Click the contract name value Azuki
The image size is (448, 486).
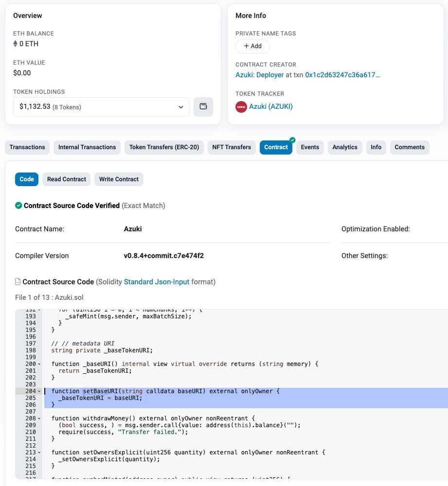133,229
